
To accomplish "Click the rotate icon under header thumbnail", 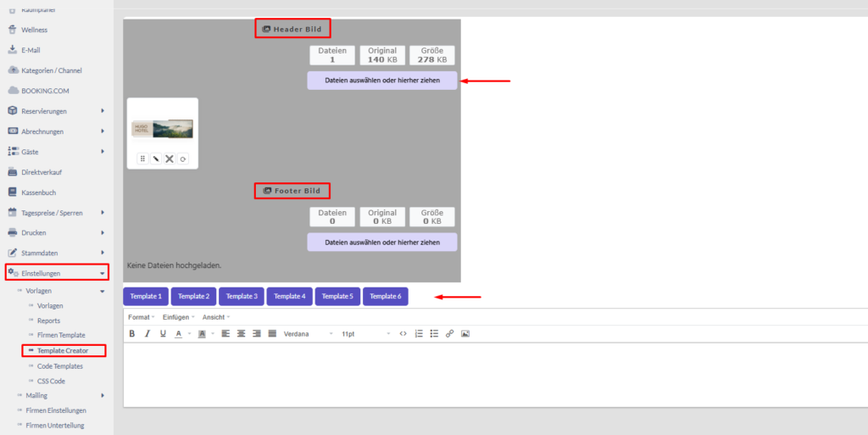I will click(x=182, y=159).
